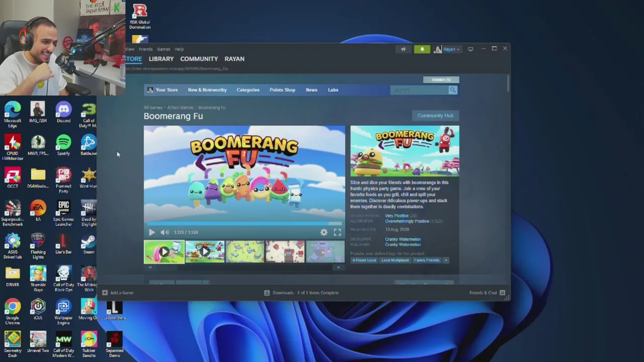
Task: Open trailer settings gear icon
Action: (324, 232)
